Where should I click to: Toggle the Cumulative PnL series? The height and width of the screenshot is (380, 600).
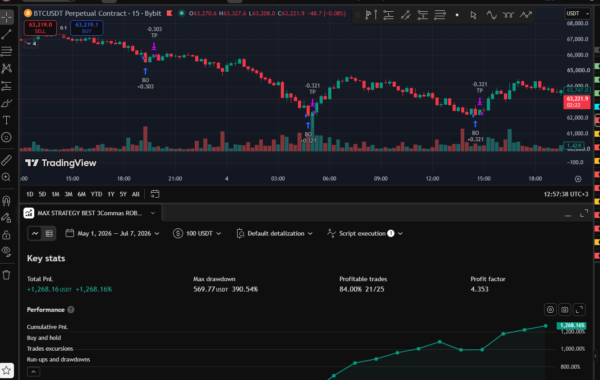[x=47, y=327]
